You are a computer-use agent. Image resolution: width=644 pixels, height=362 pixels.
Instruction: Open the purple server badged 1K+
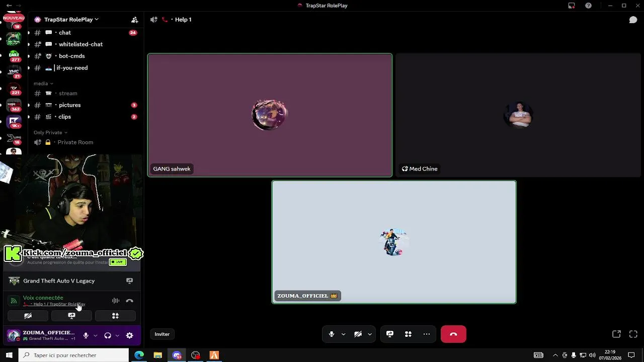click(14, 122)
